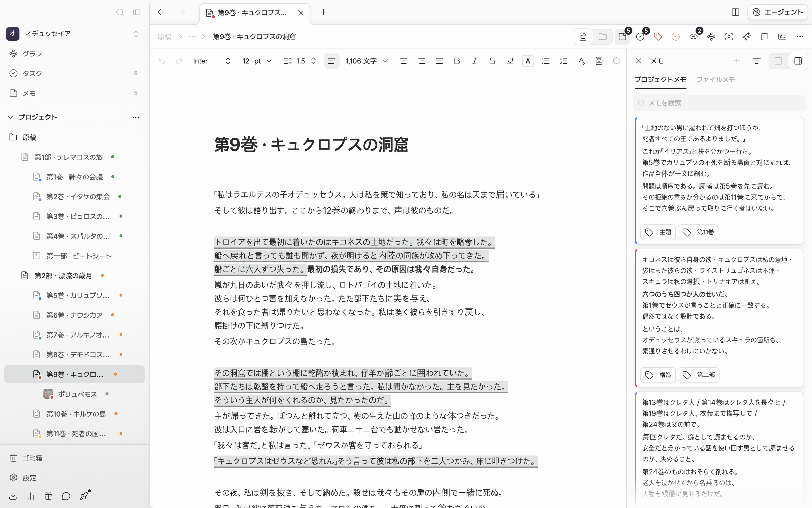Open the AI sparkle icon

coord(747,37)
